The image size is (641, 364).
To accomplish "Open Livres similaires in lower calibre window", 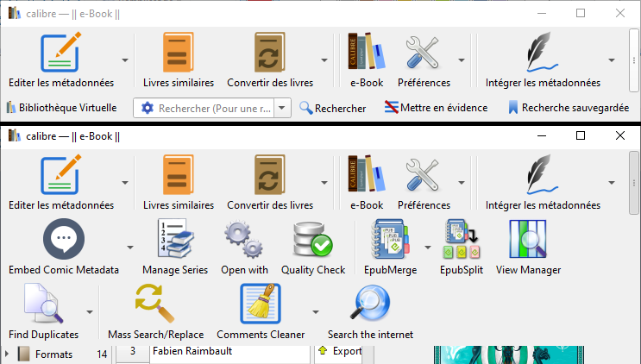I will click(179, 183).
